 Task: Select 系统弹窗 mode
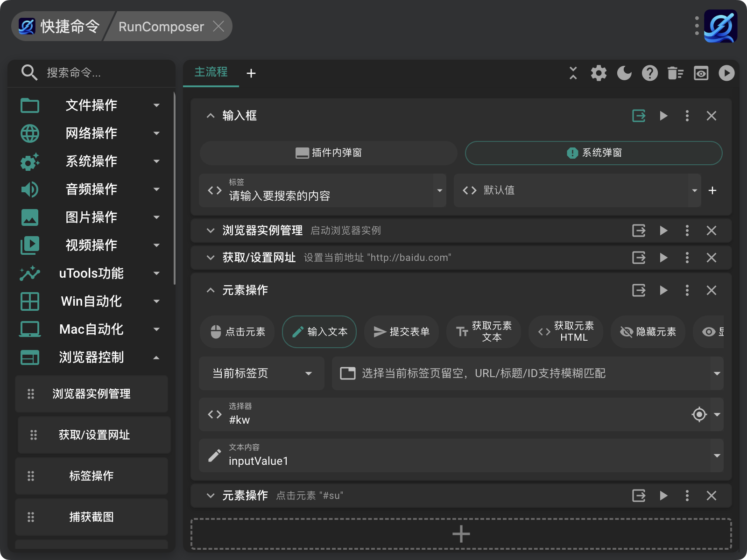tap(594, 153)
